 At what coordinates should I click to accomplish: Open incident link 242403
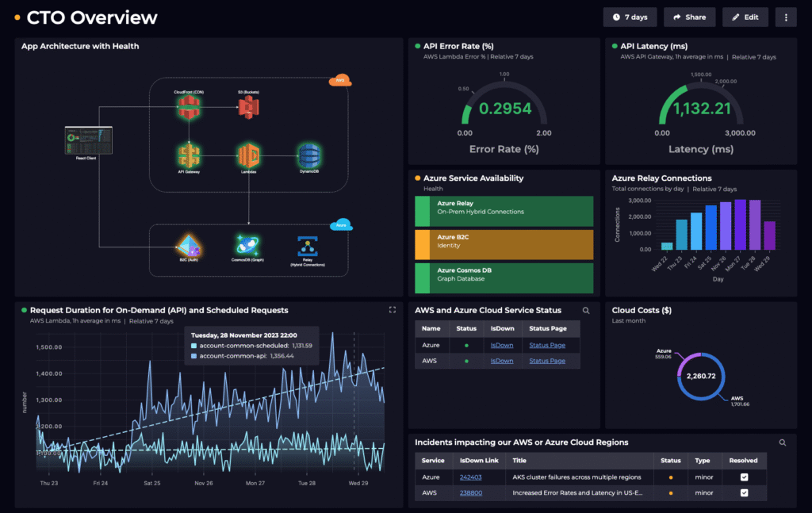pos(470,477)
